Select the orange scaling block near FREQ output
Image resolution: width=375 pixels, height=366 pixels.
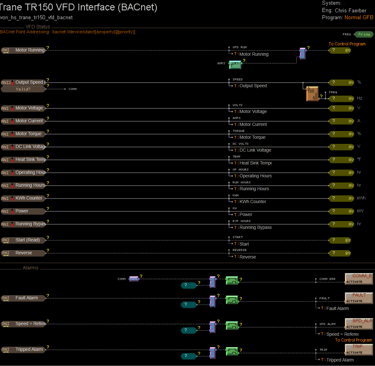pyautogui.click(x=312, y=94)
